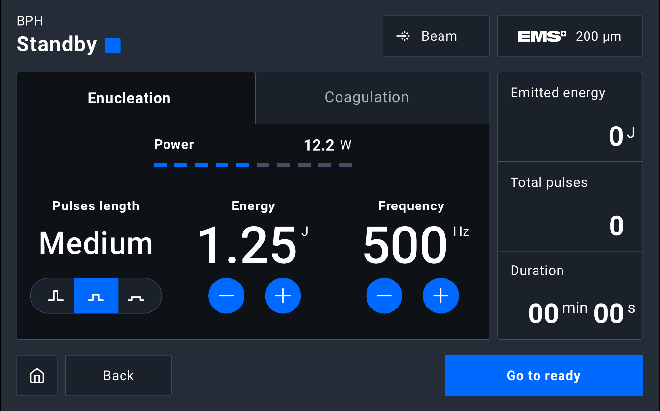This screenshot has width=660, height=411.
Task: Select the long pulse length icon
Action: click(x=139, y=296)
